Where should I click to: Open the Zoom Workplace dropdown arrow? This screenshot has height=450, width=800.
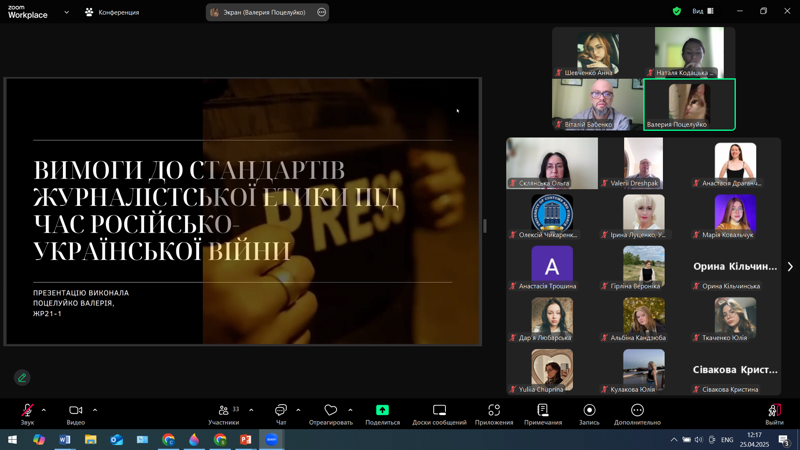(66, 12)
